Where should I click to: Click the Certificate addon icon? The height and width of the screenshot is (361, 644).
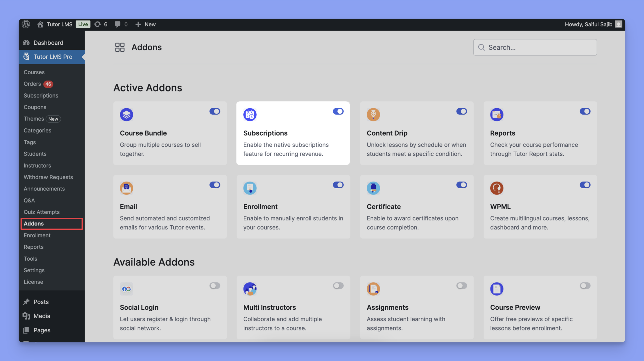click(373, 188)
